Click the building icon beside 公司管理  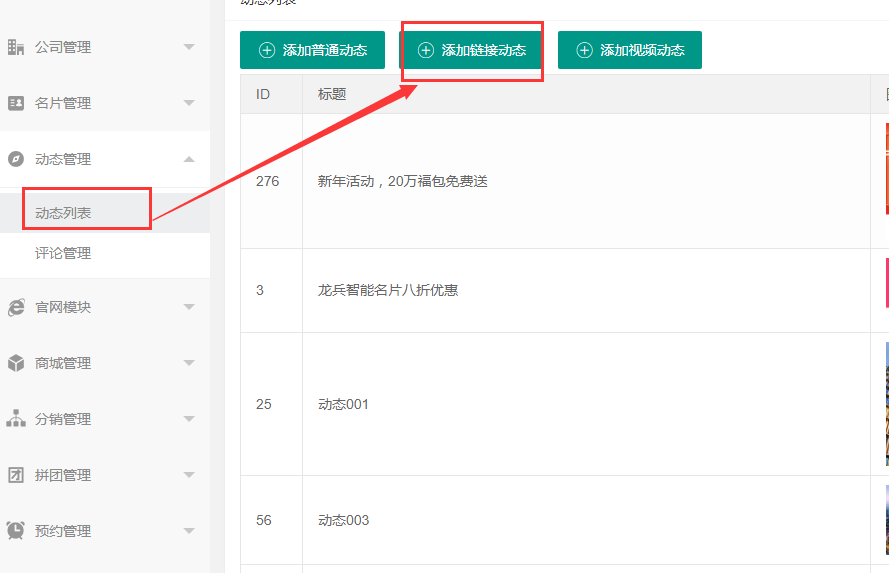pos(16,47)
